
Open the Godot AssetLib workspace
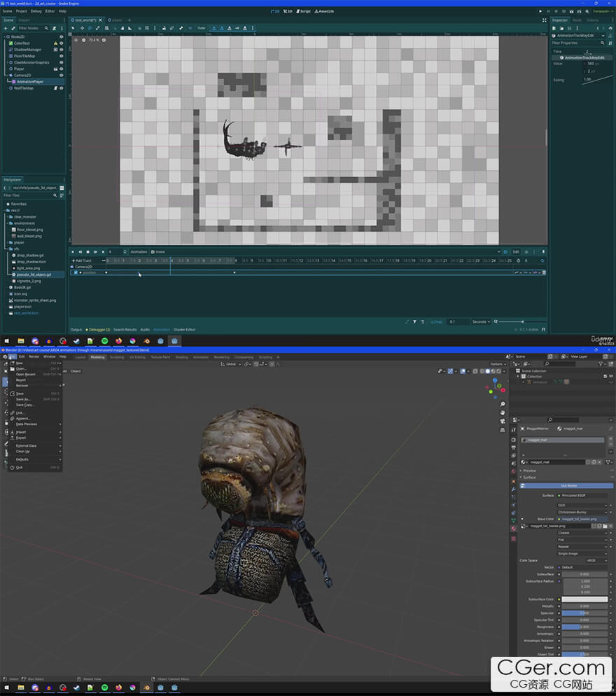click(324, 11)
